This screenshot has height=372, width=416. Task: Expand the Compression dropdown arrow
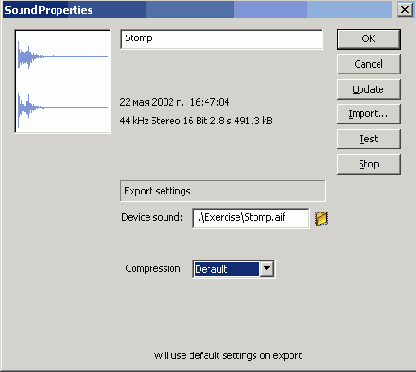267,269
